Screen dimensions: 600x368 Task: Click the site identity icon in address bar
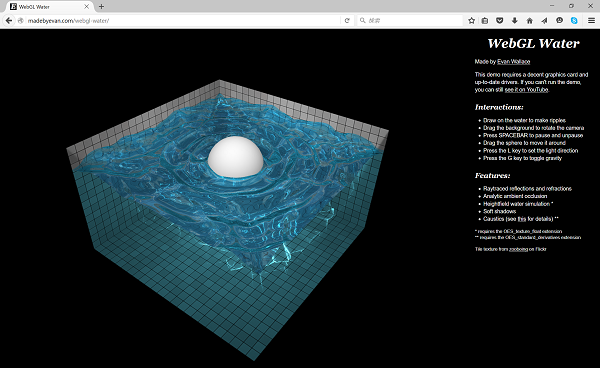tap(21, 21)
